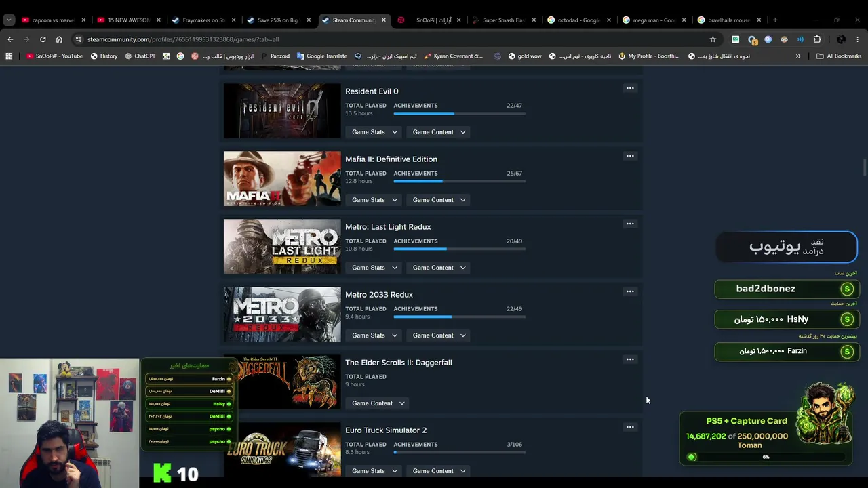This screenshot has width=868, height=488.
Task: Expand Game Stats for Euro Truck Simulator 2
Action: click(x=374, y=471)
